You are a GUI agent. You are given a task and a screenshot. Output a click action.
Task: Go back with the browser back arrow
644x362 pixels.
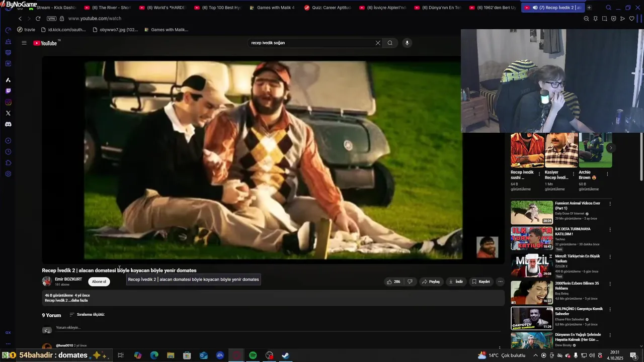(x=20, y=19)
